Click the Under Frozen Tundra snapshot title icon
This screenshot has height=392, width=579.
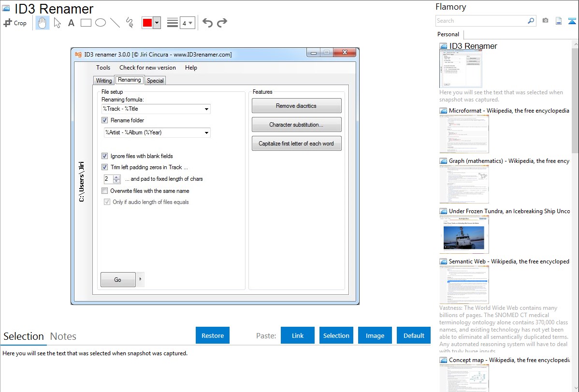[x=443, y=211]
